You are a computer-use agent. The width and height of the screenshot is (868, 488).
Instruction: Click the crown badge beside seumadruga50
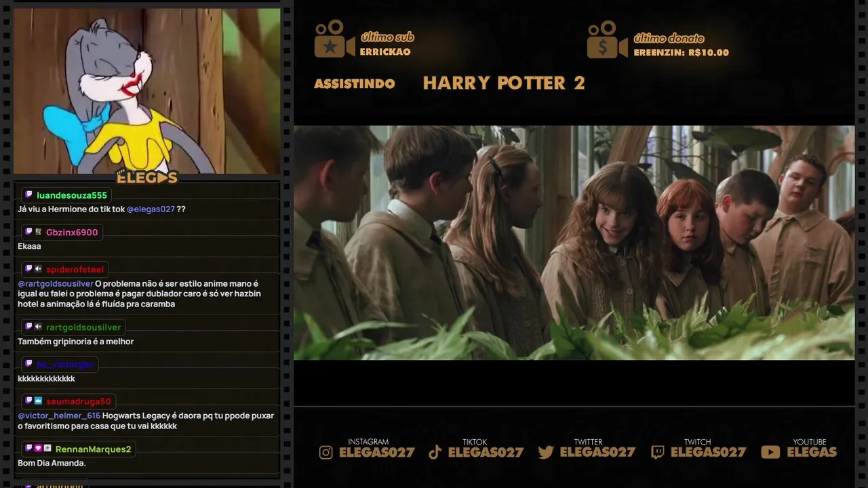38,401
